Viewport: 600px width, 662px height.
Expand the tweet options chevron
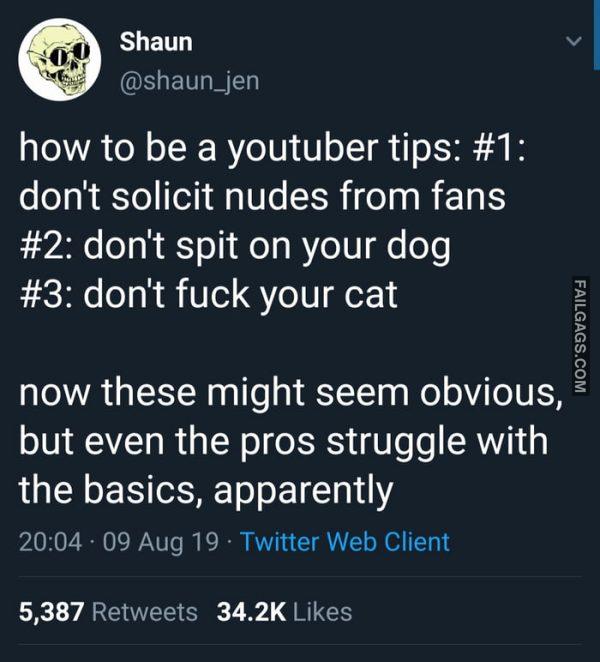(573, 41)
